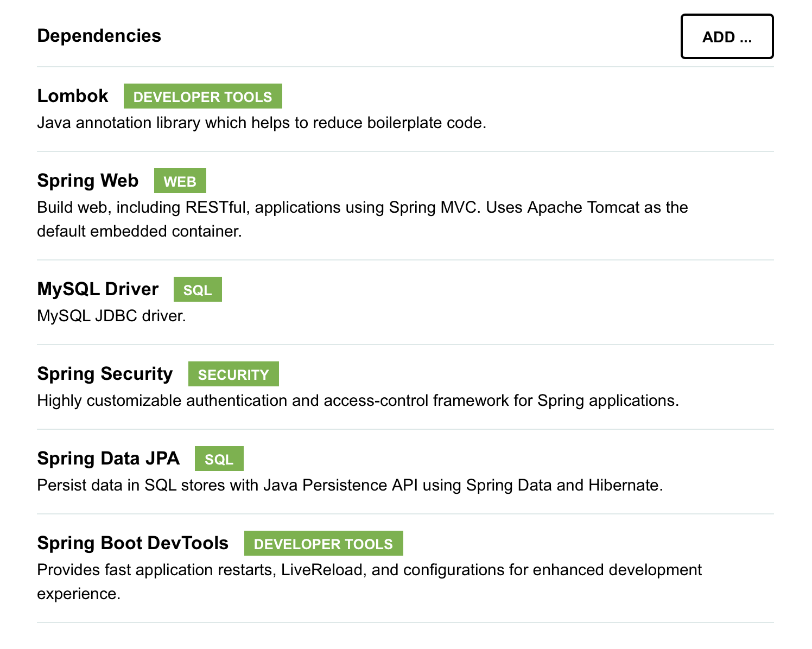This screenshot has width=812, height=649.
Task: Select the 'MySQL JDBC driver.' description
Action: (x=111, y=316)
